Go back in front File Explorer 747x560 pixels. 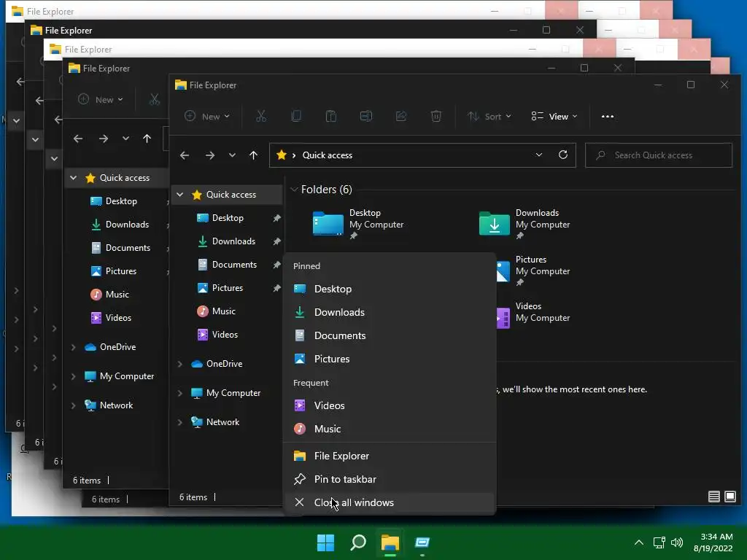(185, 155)
